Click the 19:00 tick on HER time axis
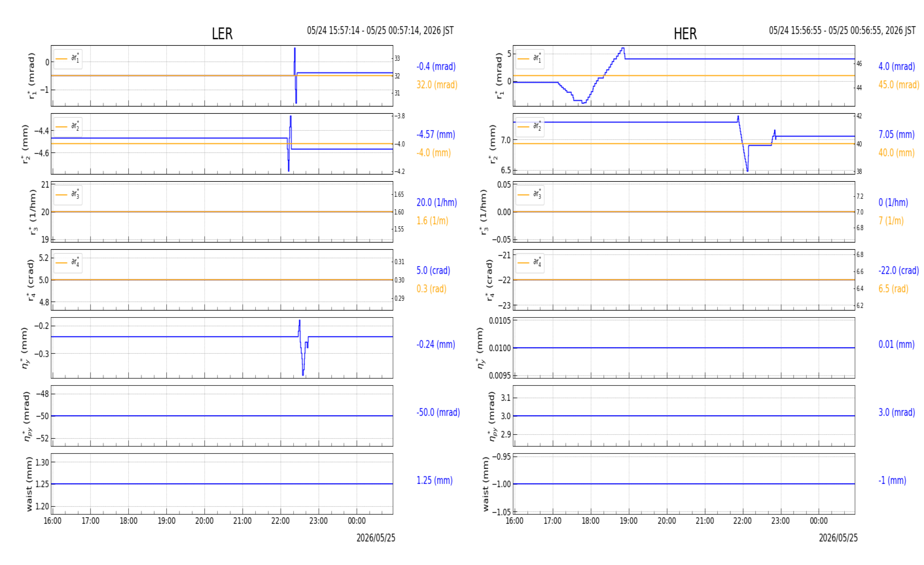Image resolution: width=924 pixels, height=565 pixels. pyautogui.click(x=628, y=521)
